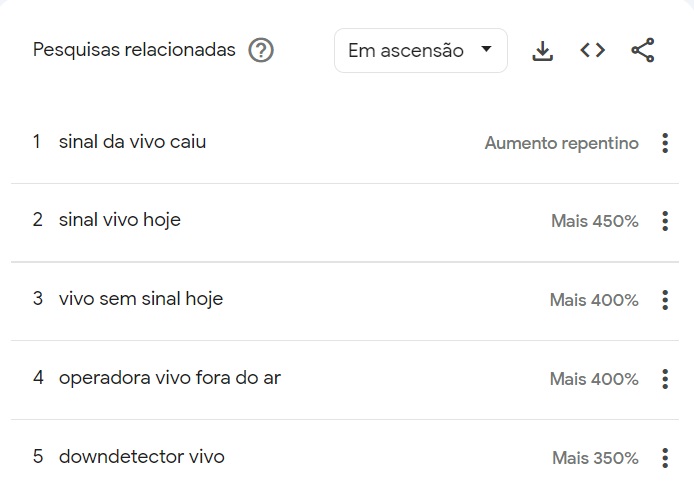
Task: Click the Mais 450% value
Action: point(594,221)
